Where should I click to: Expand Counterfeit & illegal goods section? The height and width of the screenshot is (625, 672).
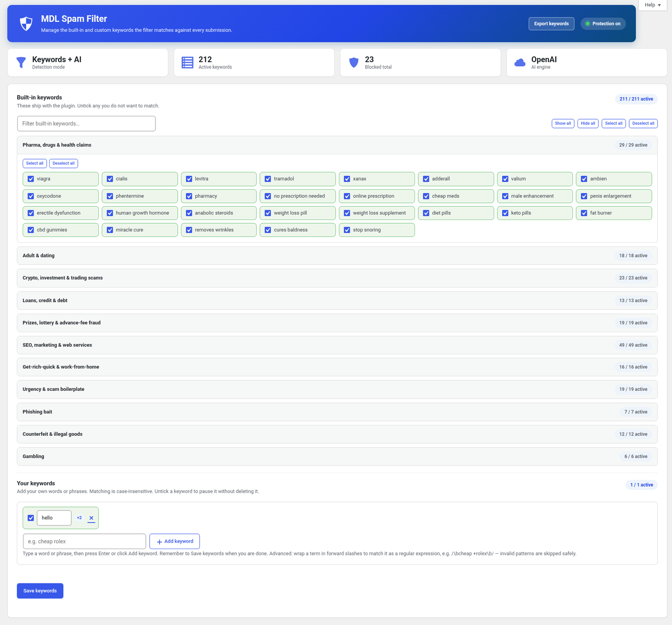coord(337,434)
